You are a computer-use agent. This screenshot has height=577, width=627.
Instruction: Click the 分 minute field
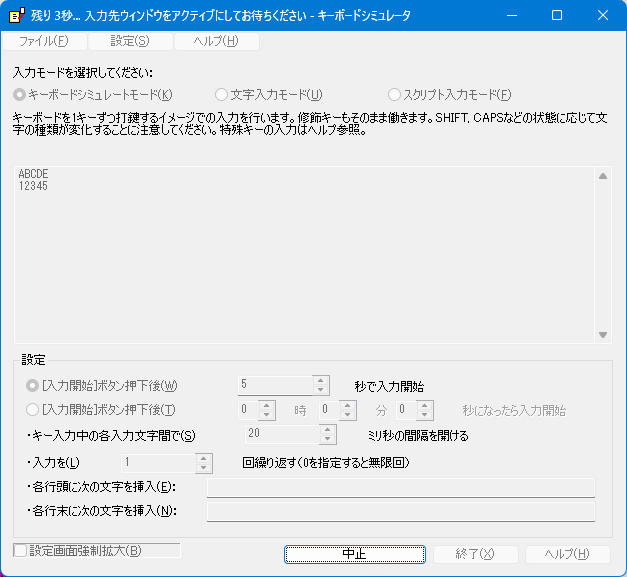point(329,410)
